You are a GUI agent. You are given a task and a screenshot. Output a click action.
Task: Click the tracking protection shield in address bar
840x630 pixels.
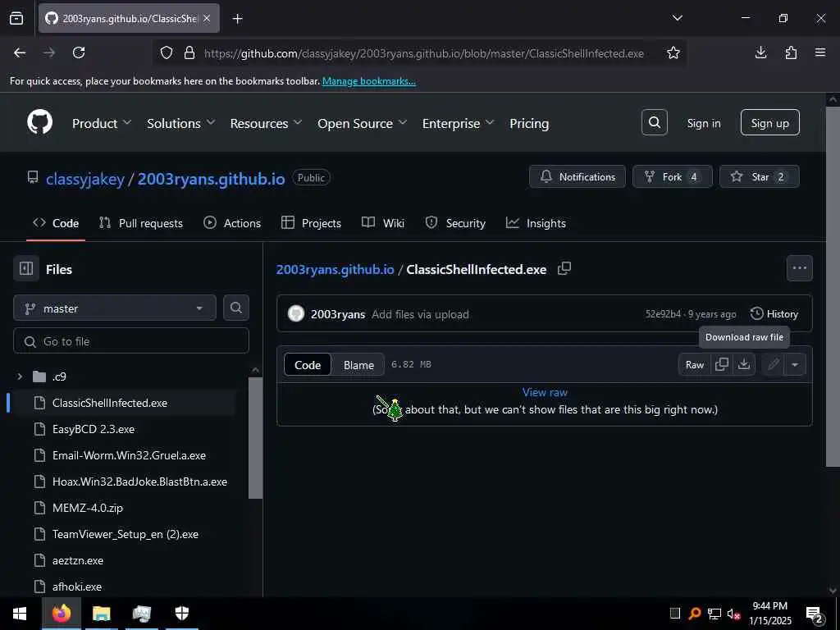click(x=167, y=52)
